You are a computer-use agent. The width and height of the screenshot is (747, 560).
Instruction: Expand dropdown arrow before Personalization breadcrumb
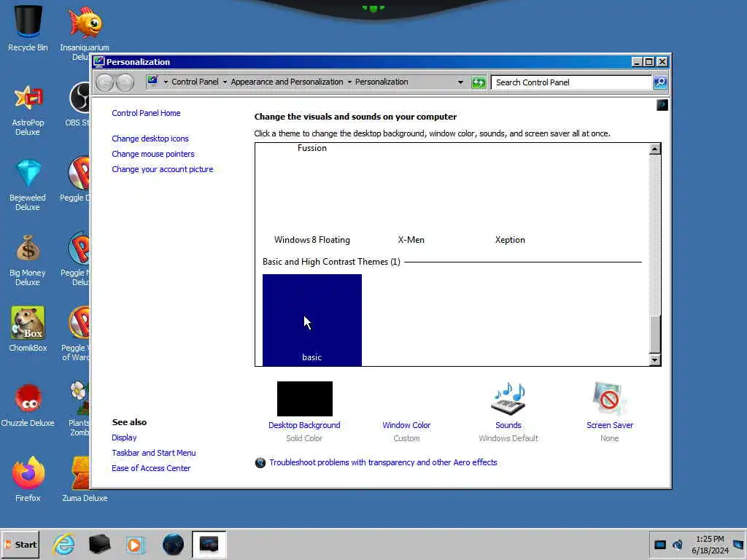pyautogui.click(x=349, y=82)
